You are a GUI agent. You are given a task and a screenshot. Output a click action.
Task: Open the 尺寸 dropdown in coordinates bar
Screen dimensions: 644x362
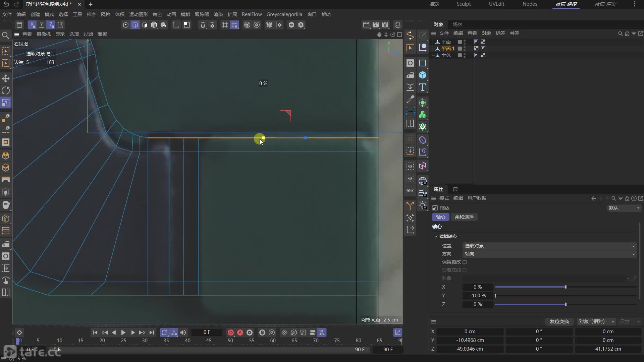[x=630, y=321]
